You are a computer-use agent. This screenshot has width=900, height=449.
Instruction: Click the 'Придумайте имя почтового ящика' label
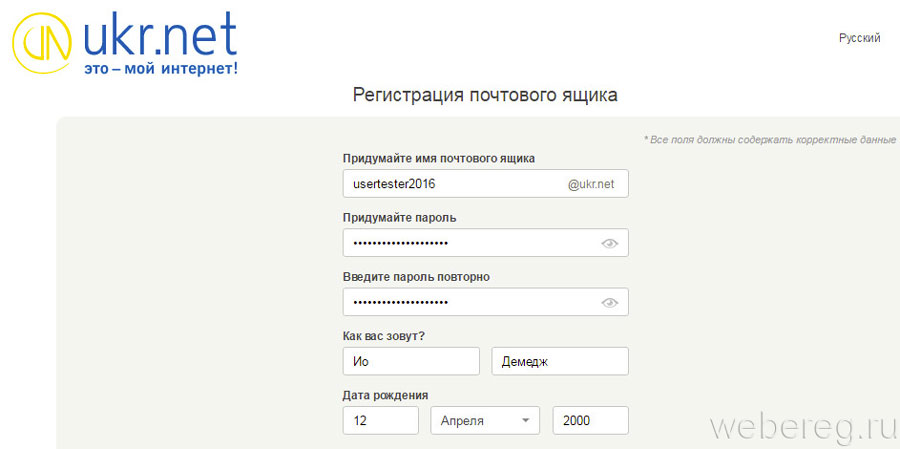(x=438, y=158)
